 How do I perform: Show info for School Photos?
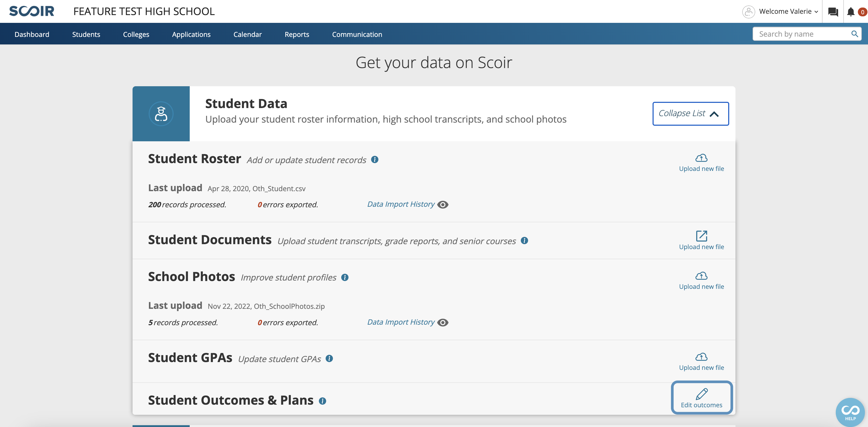pyautogui.click(x=345, y=277)
